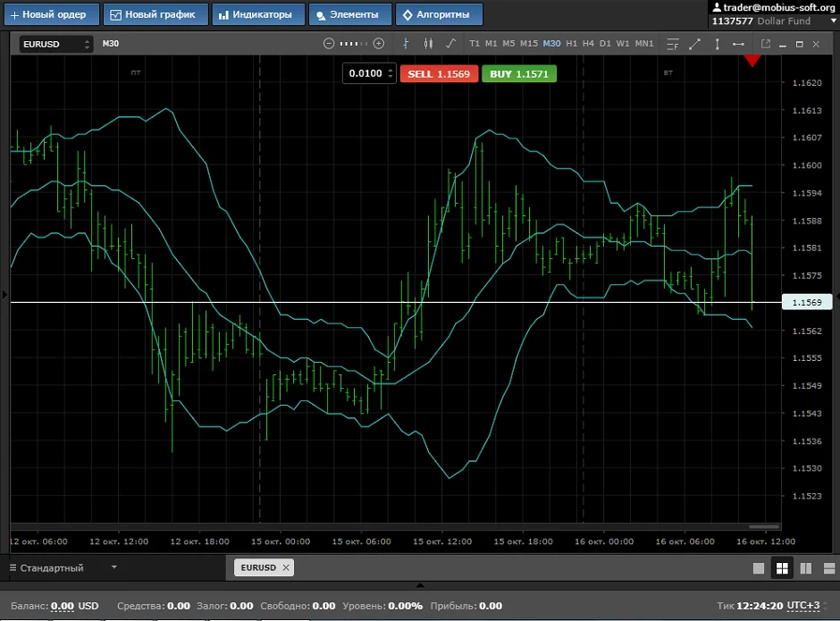Select the vertical line drawing tool
The height and width of the screenshot is (621, 840).
coord(717,45)
